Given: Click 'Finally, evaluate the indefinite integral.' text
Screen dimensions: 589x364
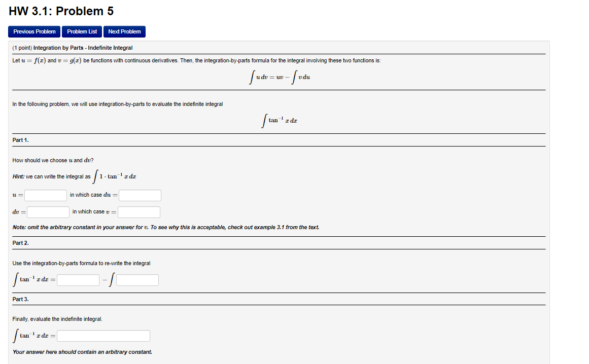Looking at the screenshot, I should tap(57, 319).
